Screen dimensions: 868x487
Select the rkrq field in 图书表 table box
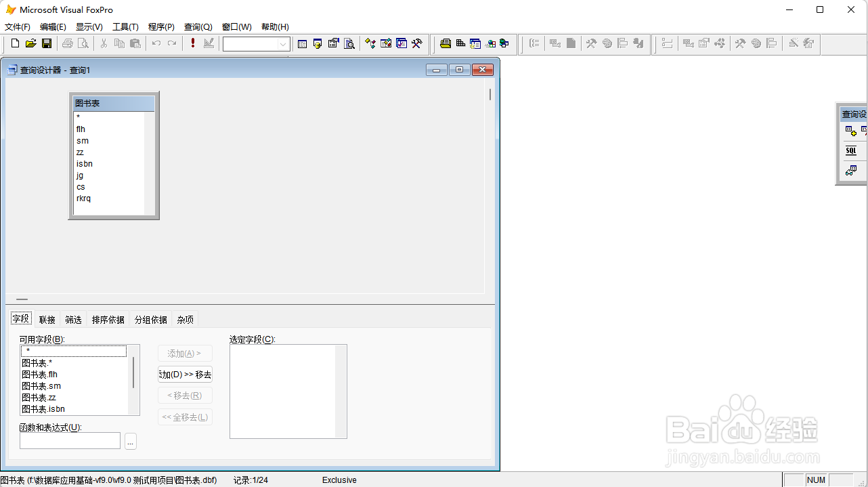[109, 198]
